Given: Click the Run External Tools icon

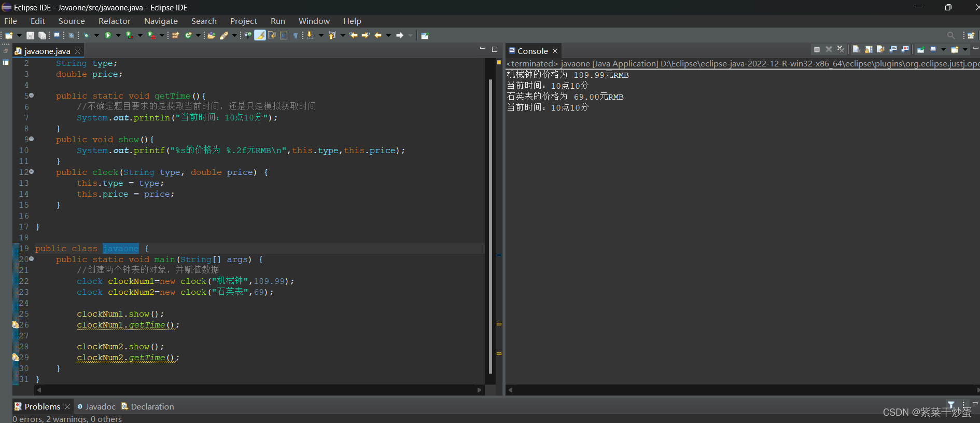Looking at the screenshot, I should coord(151,35).
